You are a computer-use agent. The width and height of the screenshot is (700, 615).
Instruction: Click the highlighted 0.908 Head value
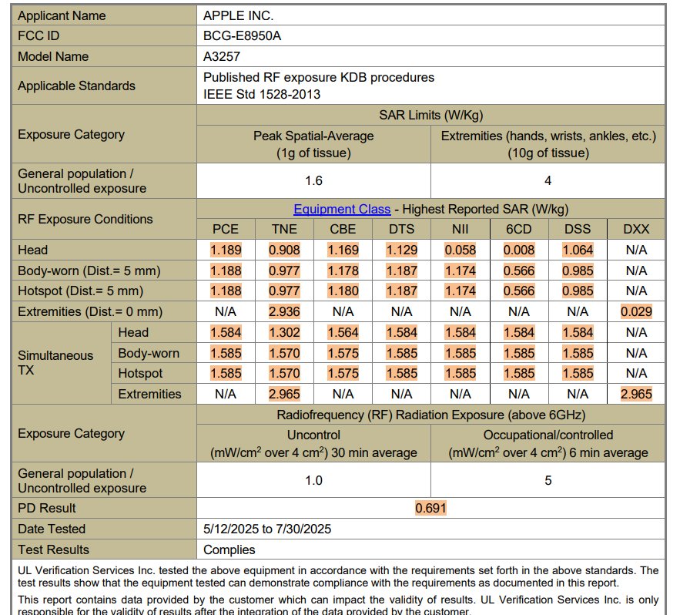284,250
